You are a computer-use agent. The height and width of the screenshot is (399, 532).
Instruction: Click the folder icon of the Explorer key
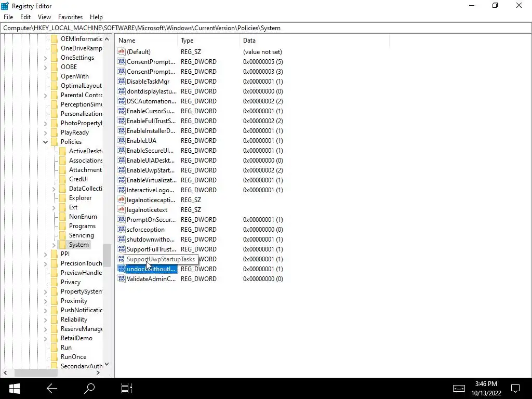point(62,198)
